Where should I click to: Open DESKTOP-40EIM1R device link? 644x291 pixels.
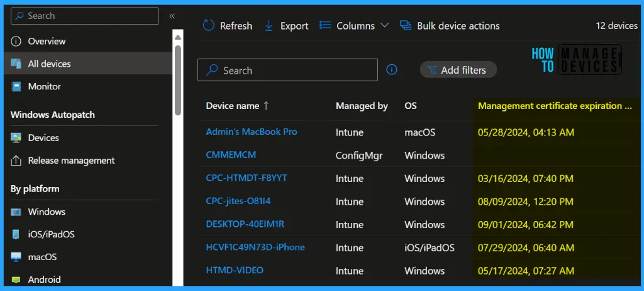click(245, 224)
